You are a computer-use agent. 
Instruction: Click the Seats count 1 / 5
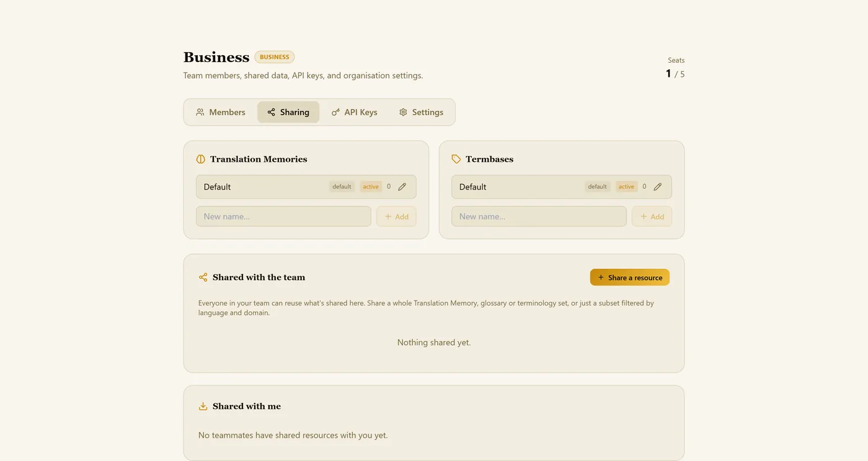(675, 74)
